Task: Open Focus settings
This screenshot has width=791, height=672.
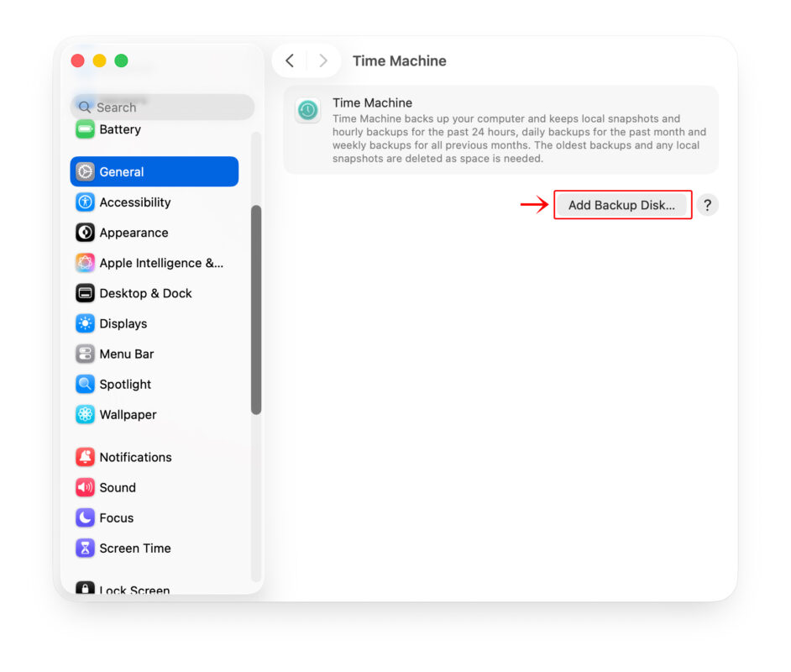Action: [155, 517]
